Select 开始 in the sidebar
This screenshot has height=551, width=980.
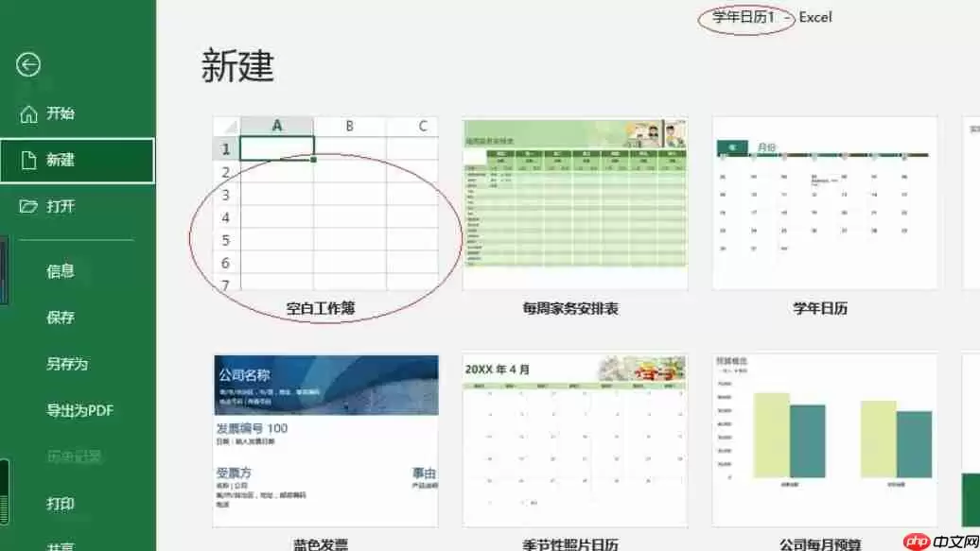coord(61,112)
